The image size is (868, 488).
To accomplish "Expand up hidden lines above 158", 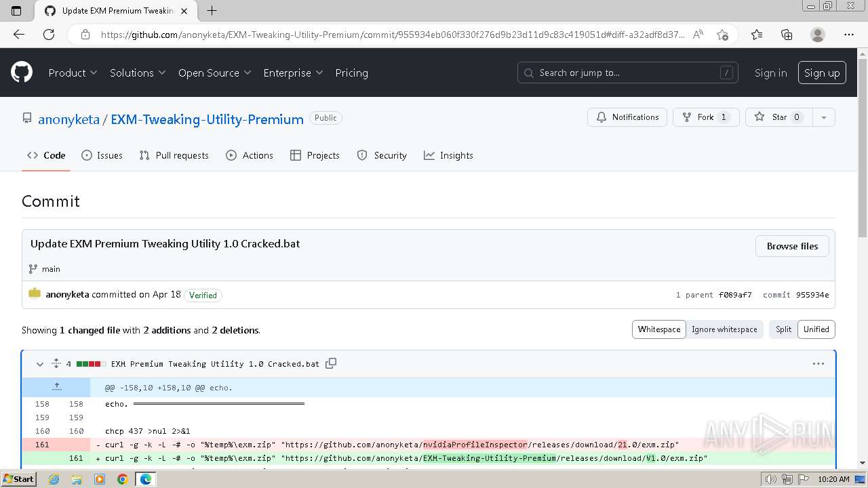I will [56, 387].
